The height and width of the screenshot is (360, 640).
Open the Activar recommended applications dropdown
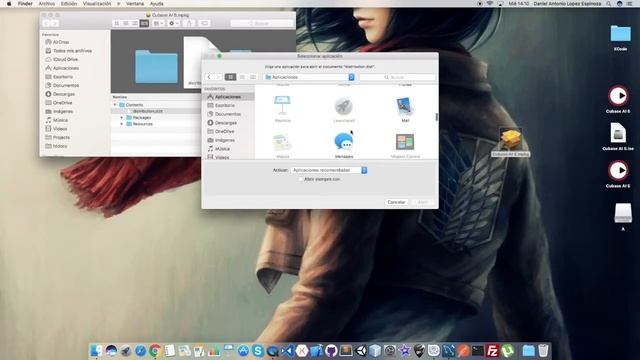(x=329, y=170)
